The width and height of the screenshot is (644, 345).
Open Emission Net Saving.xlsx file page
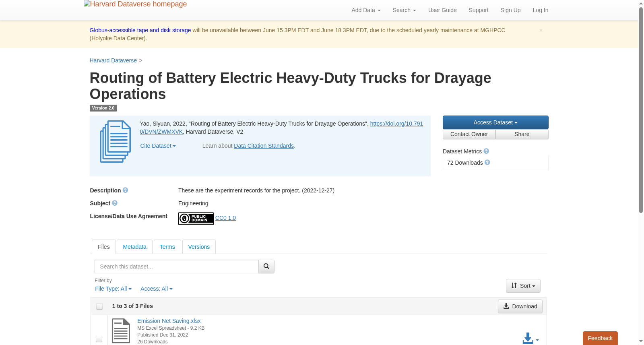[x=169, y=321]
